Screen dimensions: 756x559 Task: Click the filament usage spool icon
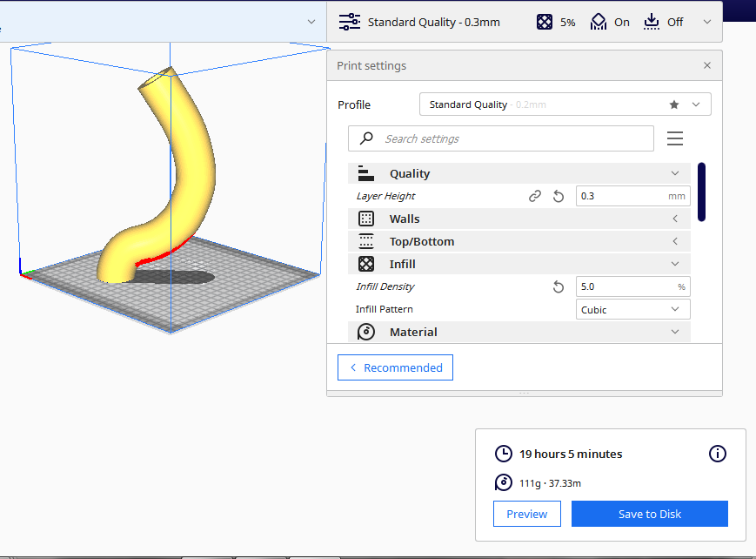point(504,482)
